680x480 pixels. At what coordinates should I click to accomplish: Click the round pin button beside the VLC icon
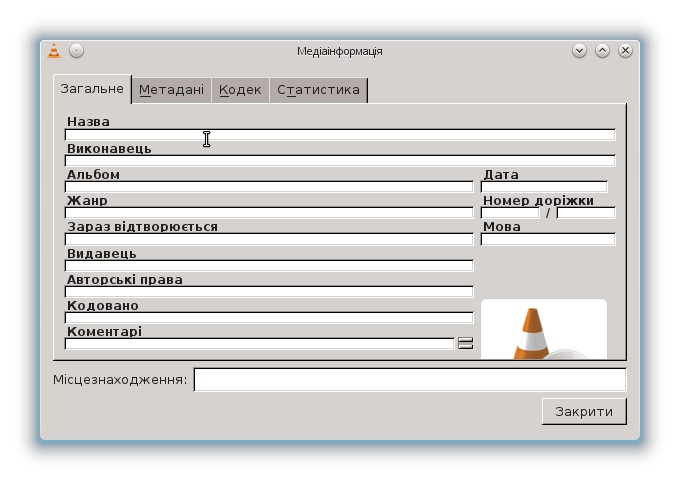pyautogui.click(x=76, y=51)
